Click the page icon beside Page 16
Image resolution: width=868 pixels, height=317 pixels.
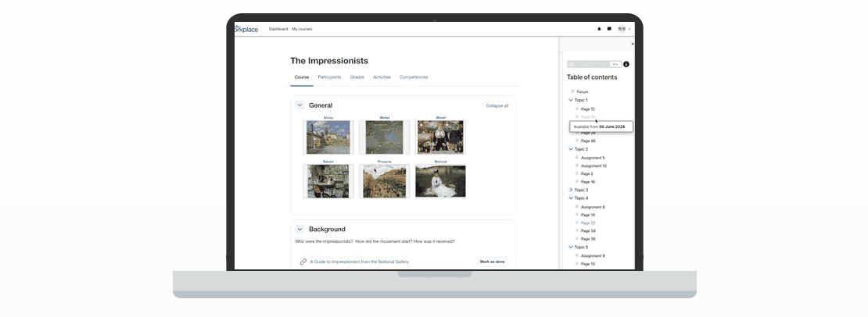click(577, 182)
